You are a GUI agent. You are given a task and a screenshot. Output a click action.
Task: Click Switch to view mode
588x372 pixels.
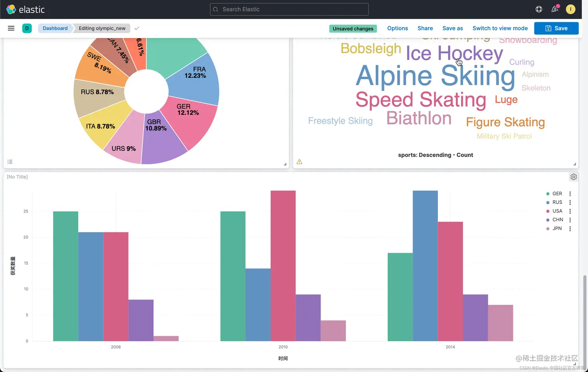pos(500,28)
